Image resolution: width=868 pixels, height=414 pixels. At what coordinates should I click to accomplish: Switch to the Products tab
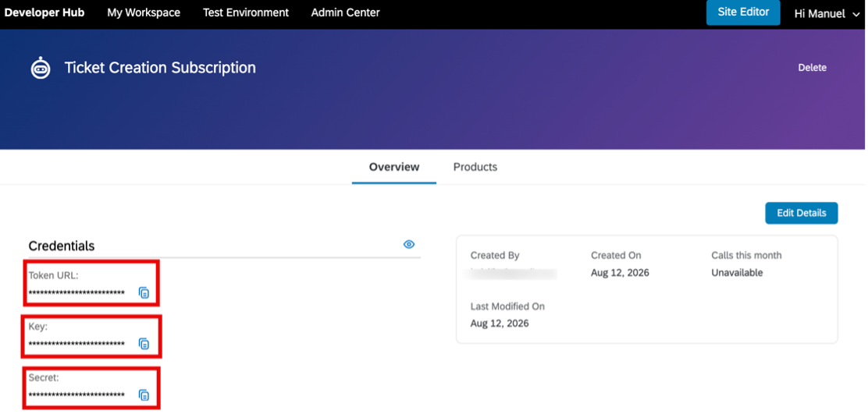point(475,167)
